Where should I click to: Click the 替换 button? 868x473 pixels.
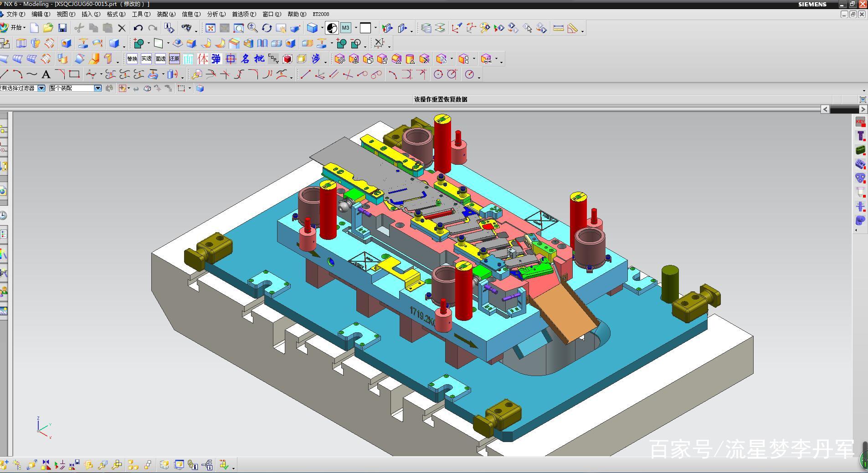pos(132,59)
